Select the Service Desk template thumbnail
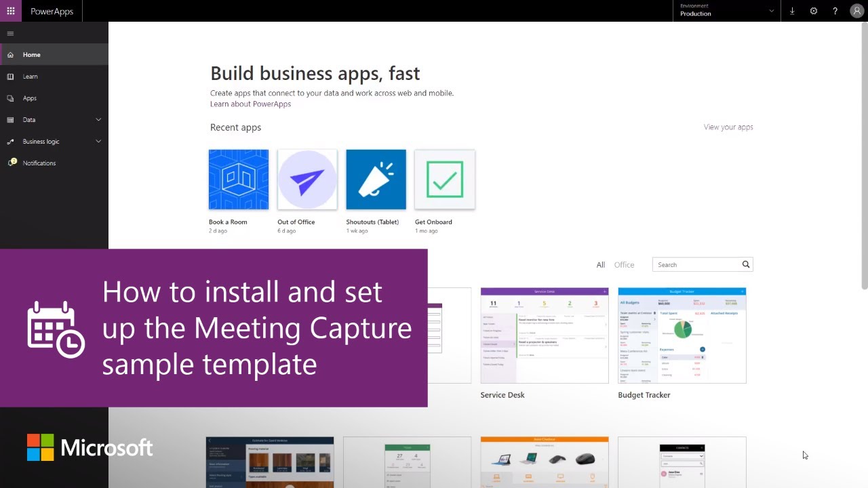 pos(545,335)
